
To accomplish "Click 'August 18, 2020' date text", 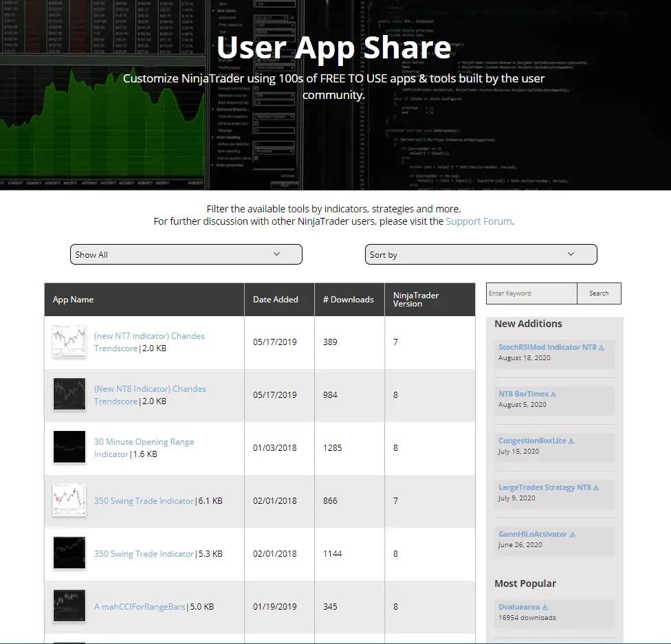I will [x=524, y=357].
